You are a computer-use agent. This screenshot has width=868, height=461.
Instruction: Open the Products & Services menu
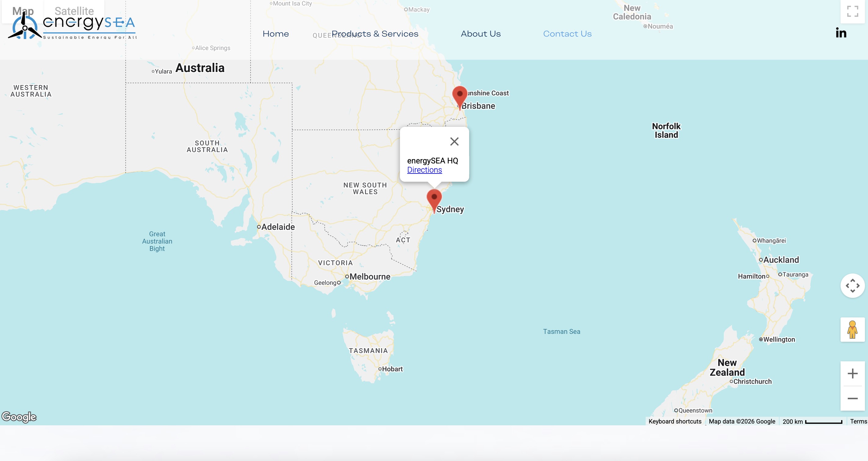(x=375, y=34)
